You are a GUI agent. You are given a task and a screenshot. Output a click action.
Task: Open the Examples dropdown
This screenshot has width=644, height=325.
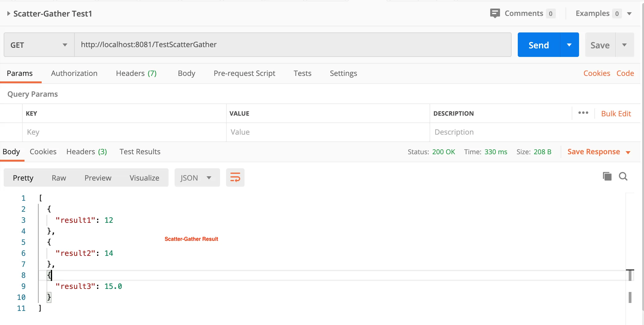pos(629,14)
